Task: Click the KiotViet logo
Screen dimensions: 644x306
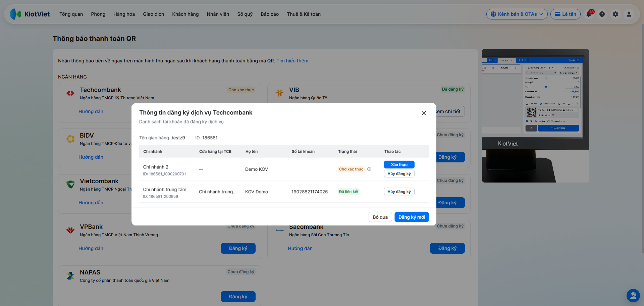Action: [30, 14]
